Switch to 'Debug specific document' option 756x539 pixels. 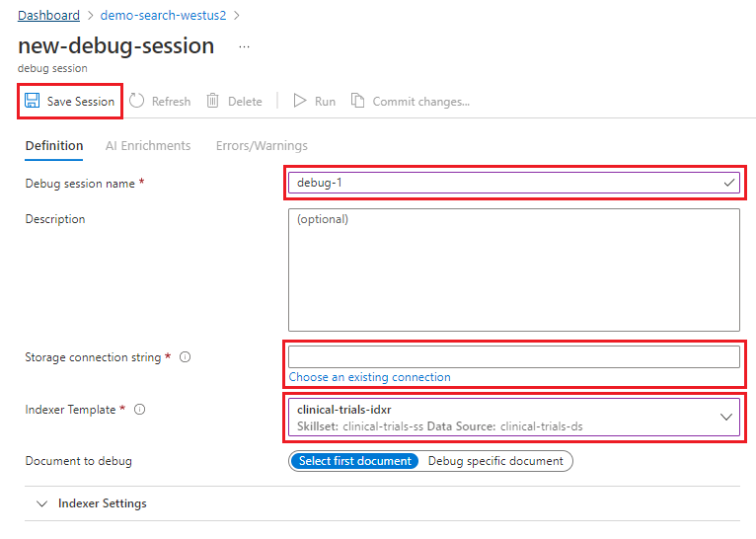click(495, 461)
